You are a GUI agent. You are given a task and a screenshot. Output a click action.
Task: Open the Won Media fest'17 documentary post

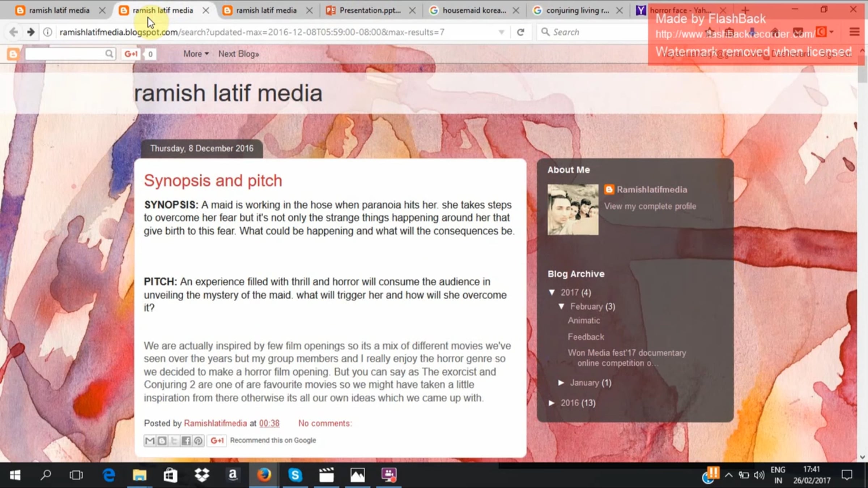pyautogui.click(x=627, y=358)
